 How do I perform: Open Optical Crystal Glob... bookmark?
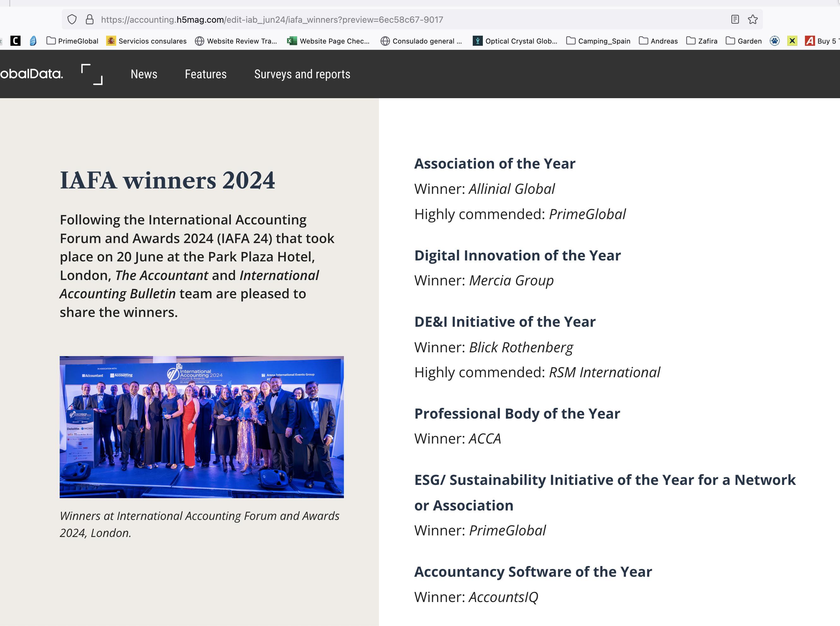coord(515,41)
